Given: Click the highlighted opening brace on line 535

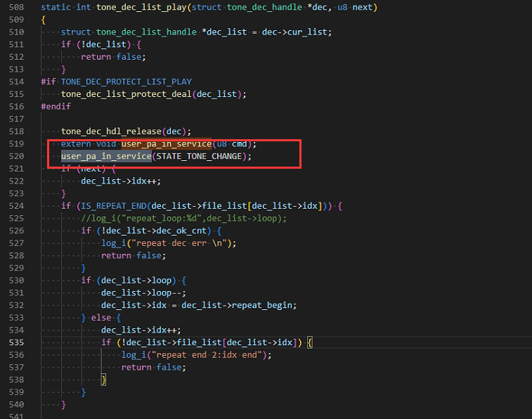Looking at the screenshot, I should point(310,342).
